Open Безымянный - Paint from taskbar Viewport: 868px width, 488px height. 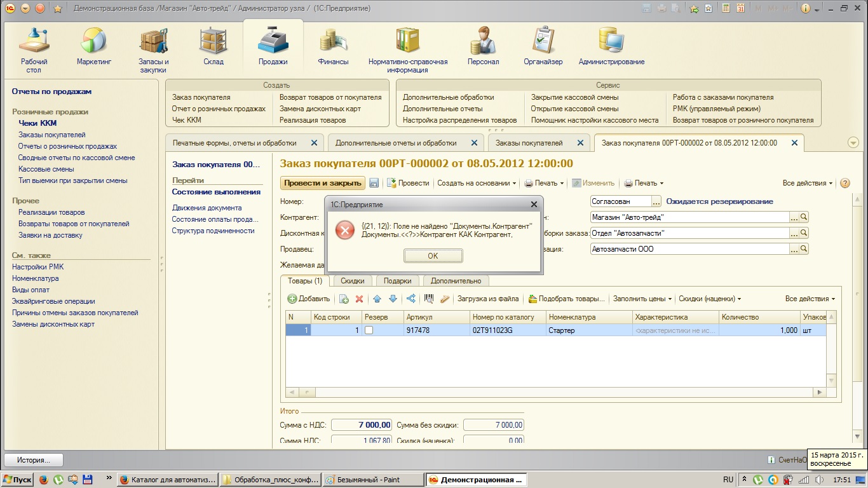pos(373,480)
